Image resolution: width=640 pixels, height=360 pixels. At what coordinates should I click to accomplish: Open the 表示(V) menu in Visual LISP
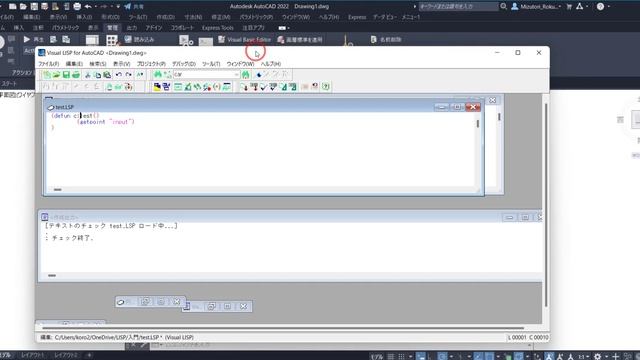[121, 64]
